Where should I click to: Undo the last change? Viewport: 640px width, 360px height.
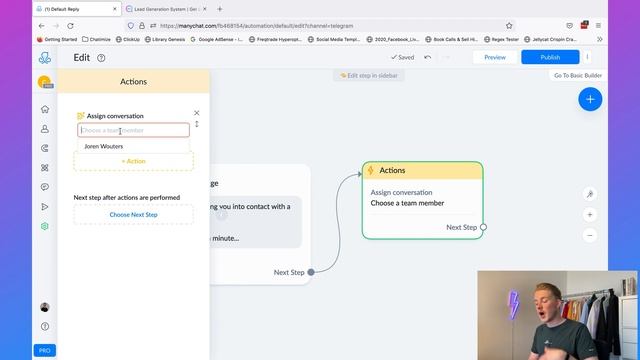tap(427, 58)
